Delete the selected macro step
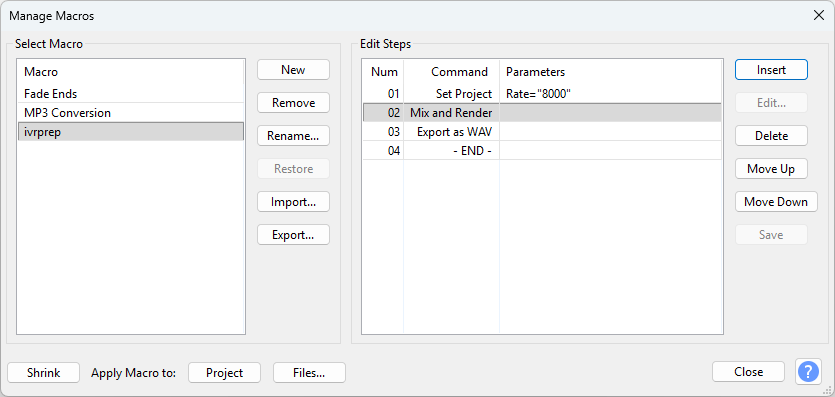Image resolution: width=835 pixels, height=397 pixels. tap(771, 136)
